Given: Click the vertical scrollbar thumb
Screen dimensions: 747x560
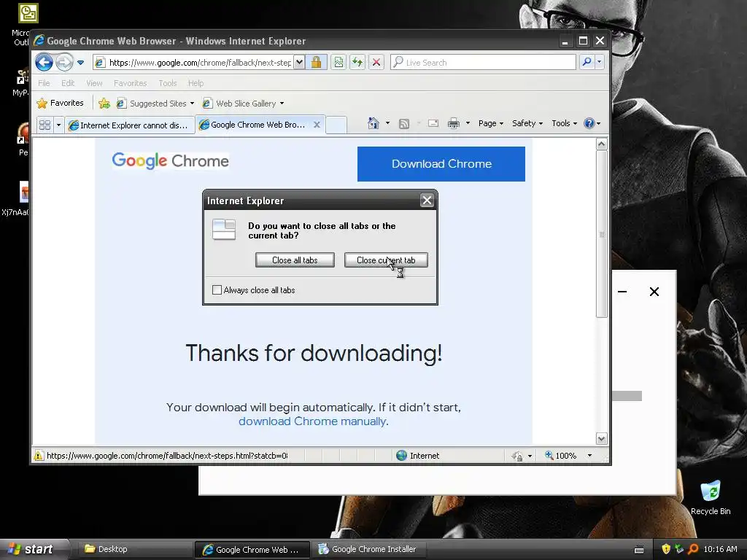Looking at the screenshot, I should 602,234.
